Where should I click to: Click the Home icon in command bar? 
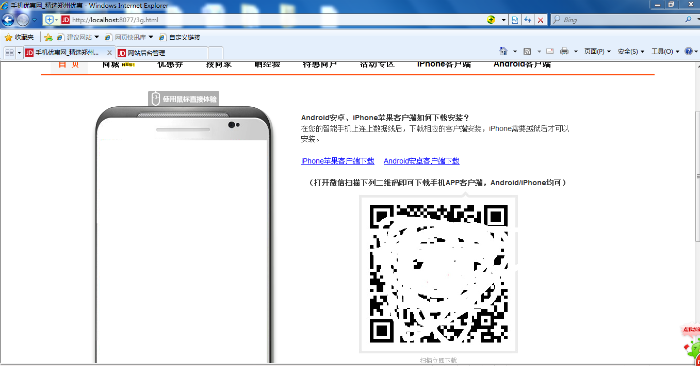point(504,51)
